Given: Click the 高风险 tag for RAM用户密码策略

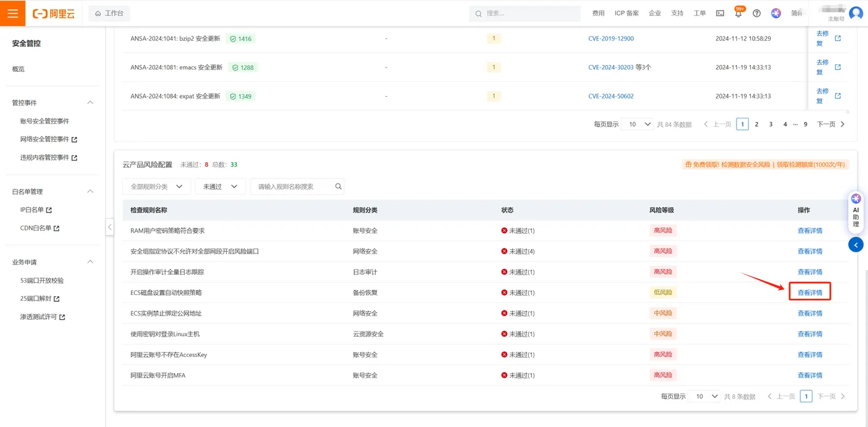Looking at the screenshot, I should click(x=663, y=231).
